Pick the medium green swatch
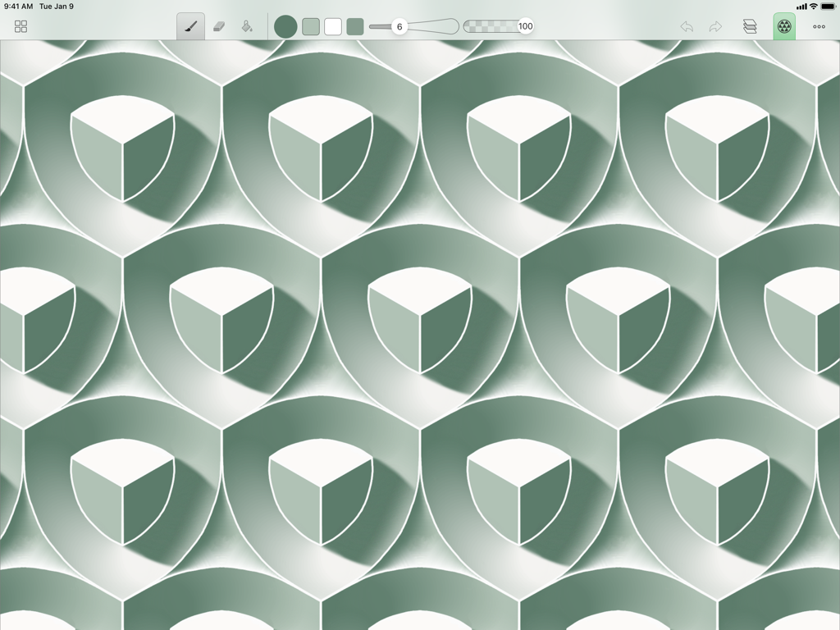Screen dimensions: 840x630 click(x=355, y=26)
